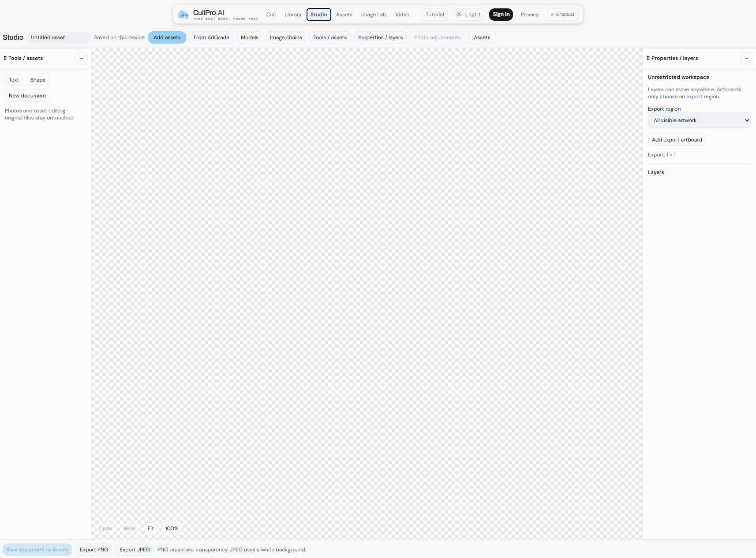This screenshot has height=558, width=756.
Task: Switch to the Studio tab
Action: pyautogui.click(x=319, y=15)
